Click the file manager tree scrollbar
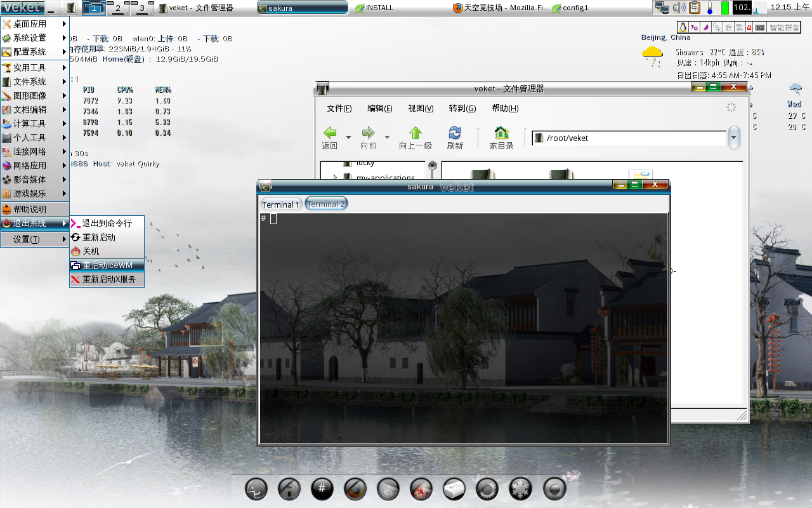812x508 pixels. (433, 171)
